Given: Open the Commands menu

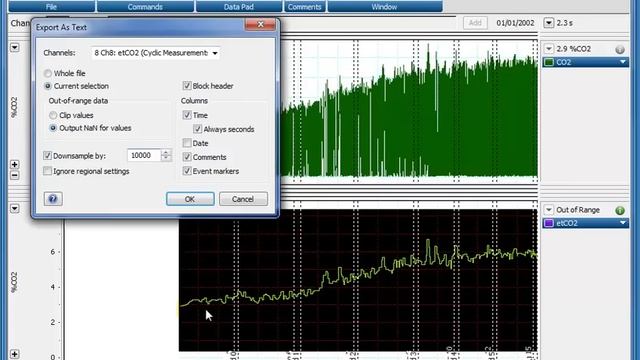Looking at the screenshot, I should point(145,7).
